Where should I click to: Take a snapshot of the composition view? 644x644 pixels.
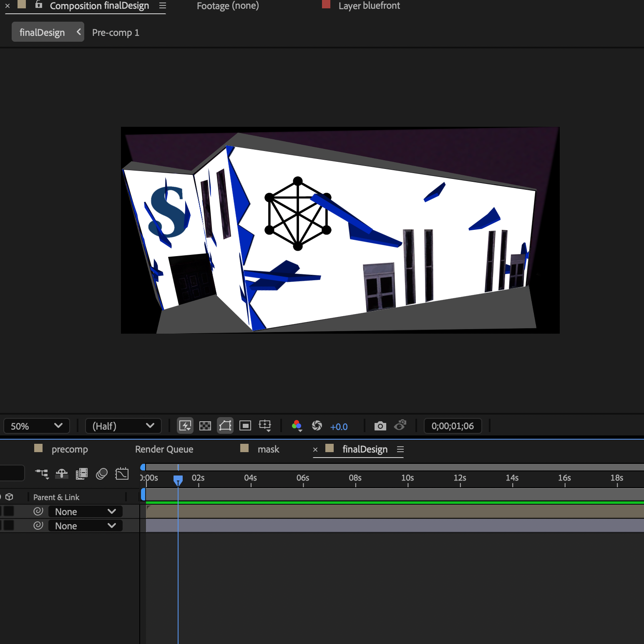click(380, 425)
